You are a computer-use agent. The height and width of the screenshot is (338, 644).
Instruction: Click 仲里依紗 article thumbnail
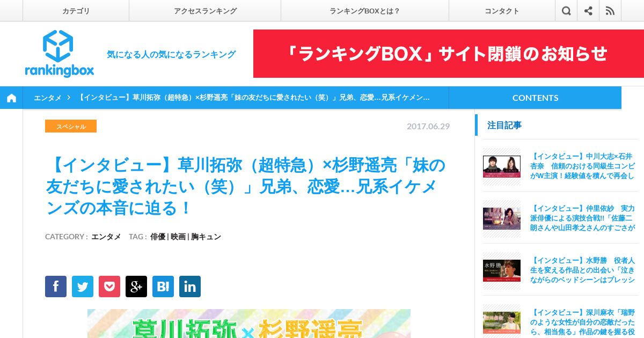[x=502, y=218]
